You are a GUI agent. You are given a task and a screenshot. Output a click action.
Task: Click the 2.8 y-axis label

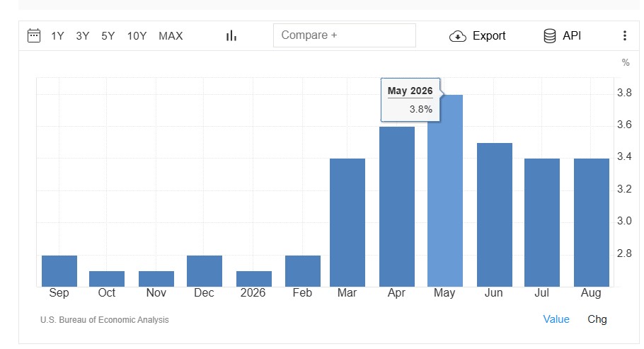click(624, 253)
